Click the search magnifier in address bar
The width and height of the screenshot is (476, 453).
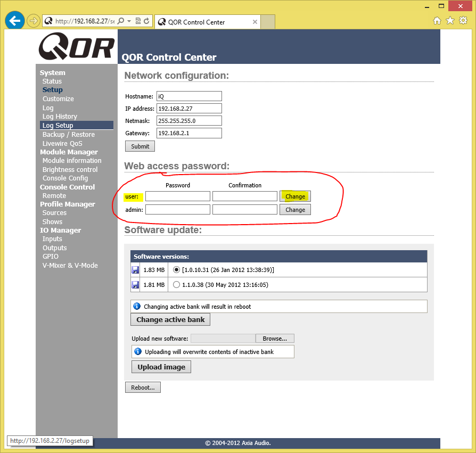[121, 21]
